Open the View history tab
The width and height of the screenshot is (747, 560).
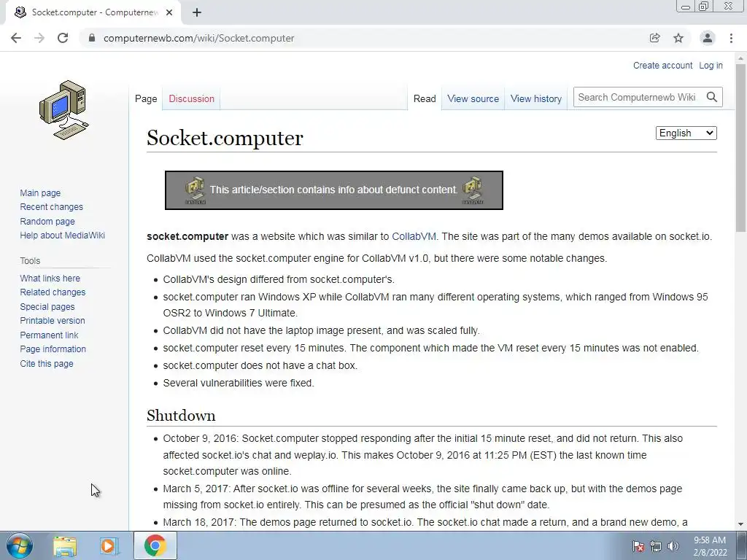tap(536, 98)
